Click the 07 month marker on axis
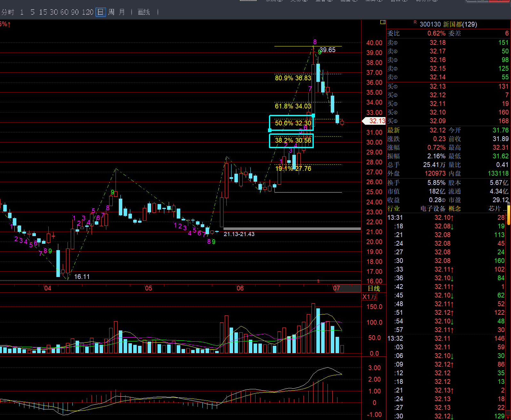Viewport: 511px width, 420px height. (336, 288)
